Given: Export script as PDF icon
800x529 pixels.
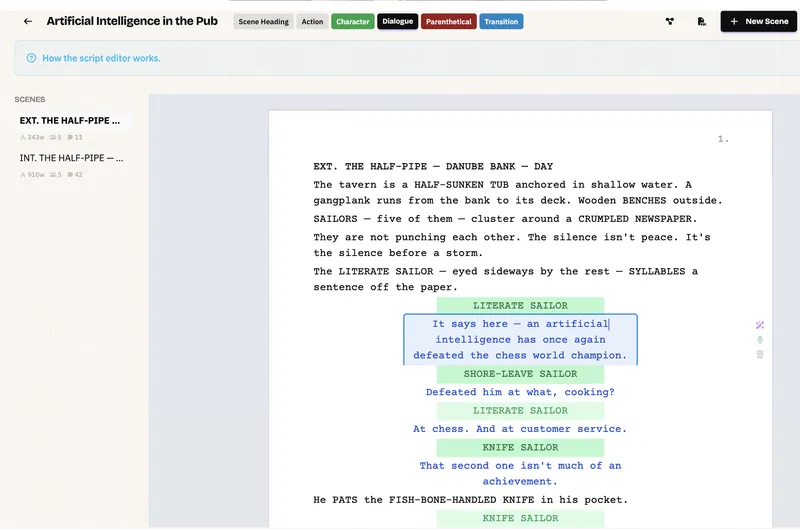Looking at the screenshot, I should point(702,21).
